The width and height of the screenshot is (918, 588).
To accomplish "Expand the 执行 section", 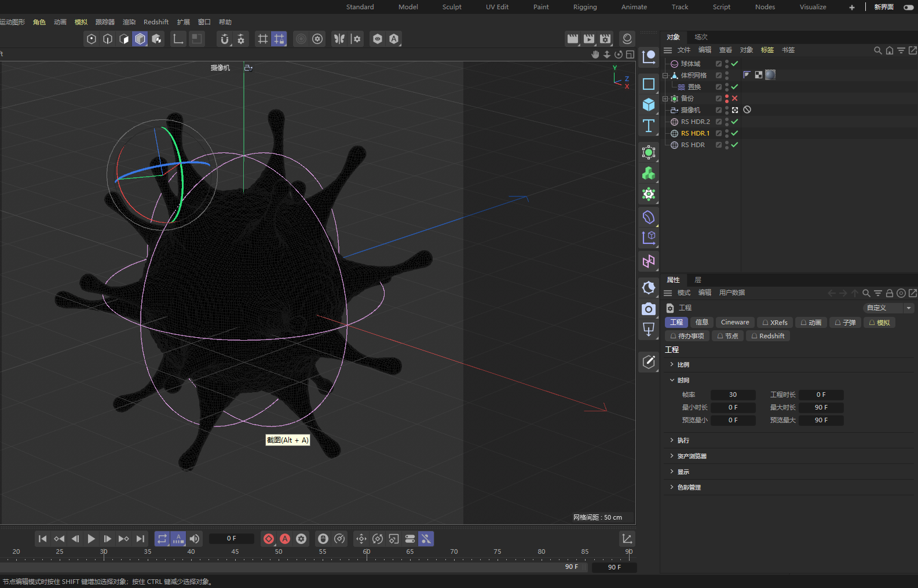I will (x=672, y=440).
